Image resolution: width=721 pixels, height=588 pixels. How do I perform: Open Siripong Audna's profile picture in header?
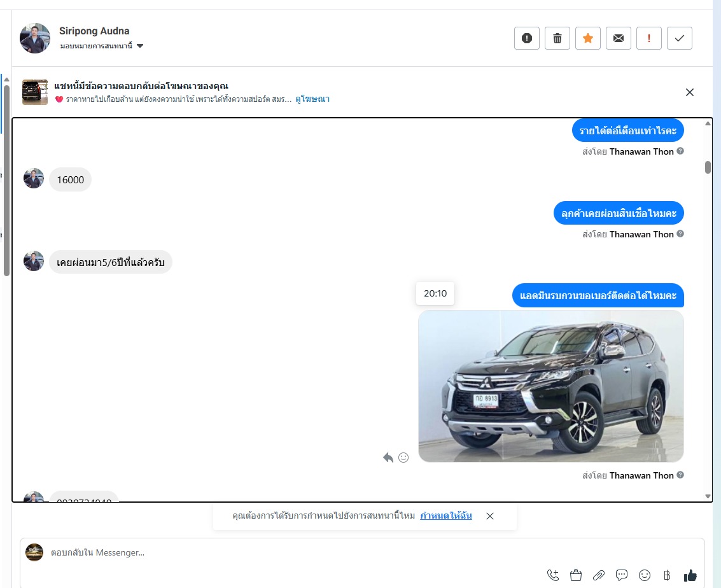[x=35, y=38]
